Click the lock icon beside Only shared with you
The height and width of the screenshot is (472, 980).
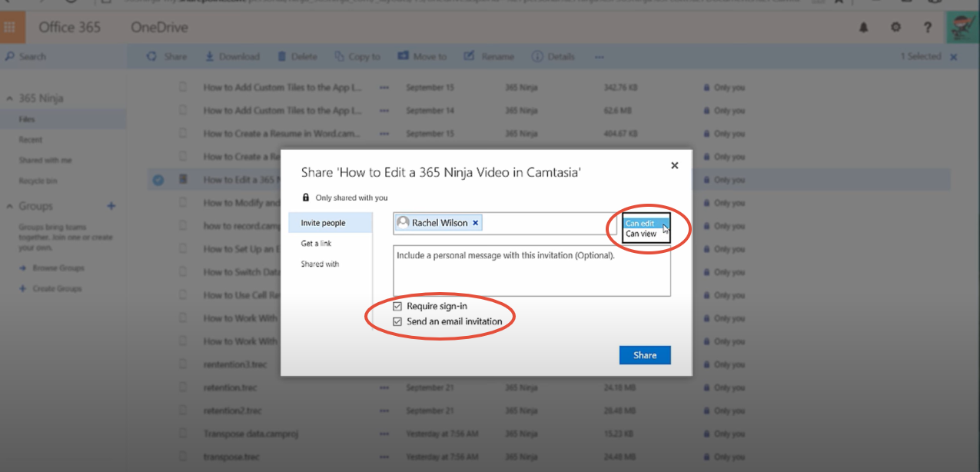(x=306, y=198)
